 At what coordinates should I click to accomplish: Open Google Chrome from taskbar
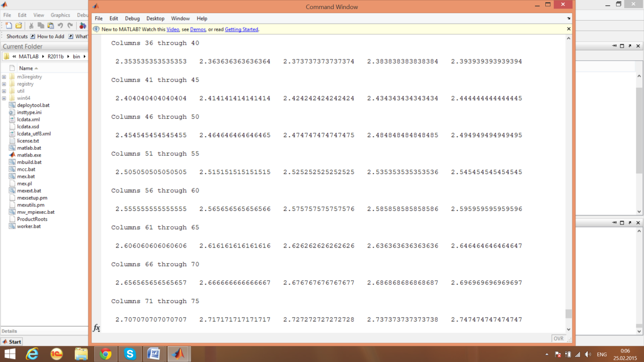[x=105, y=354]
